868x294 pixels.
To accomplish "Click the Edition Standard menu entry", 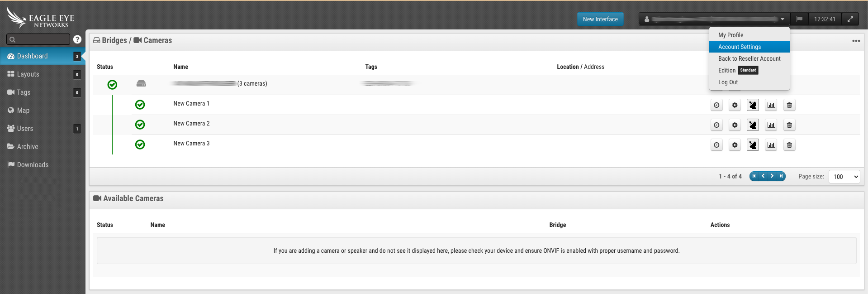I will [749, 70].
